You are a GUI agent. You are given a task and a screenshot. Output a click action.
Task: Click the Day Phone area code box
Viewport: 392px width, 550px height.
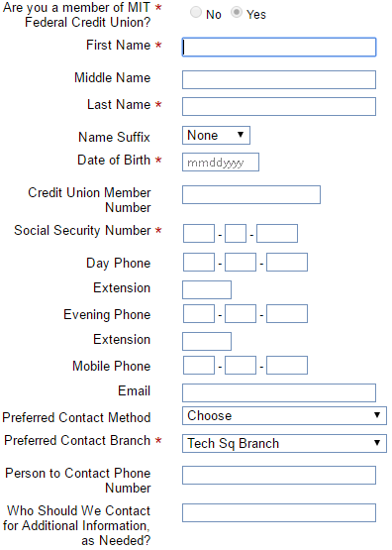199,263
